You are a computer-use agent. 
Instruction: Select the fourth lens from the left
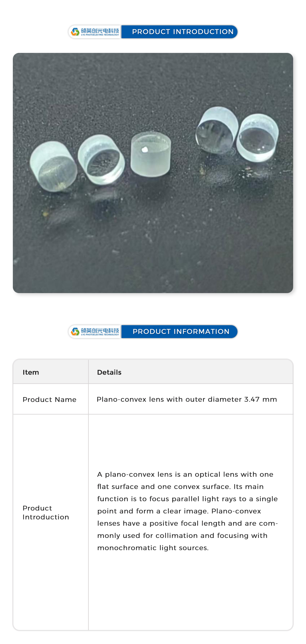217,130
